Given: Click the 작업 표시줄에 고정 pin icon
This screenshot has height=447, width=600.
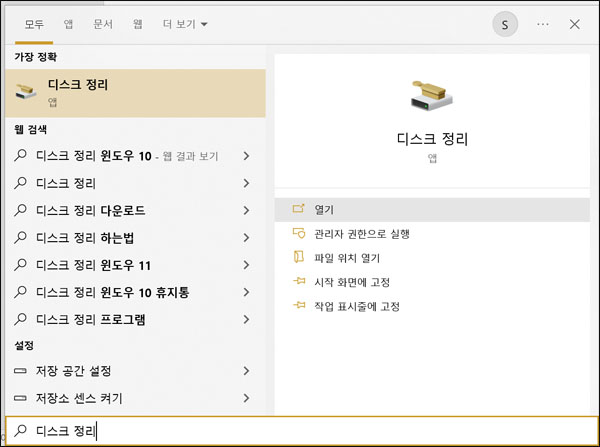Looking at the screenshot, I should [299, 305].
